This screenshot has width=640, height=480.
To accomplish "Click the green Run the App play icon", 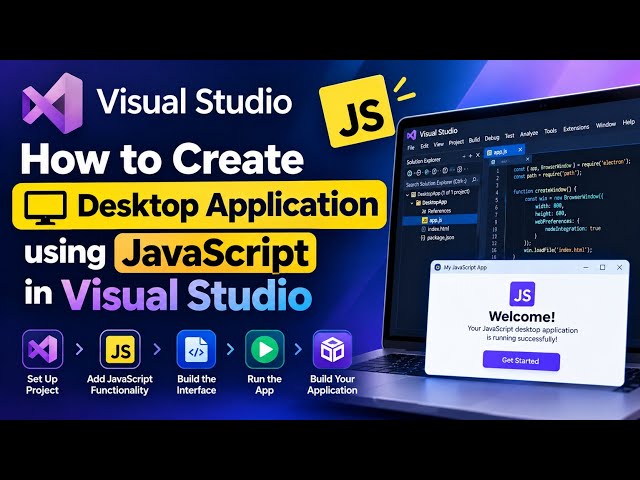I will (264, 349).
